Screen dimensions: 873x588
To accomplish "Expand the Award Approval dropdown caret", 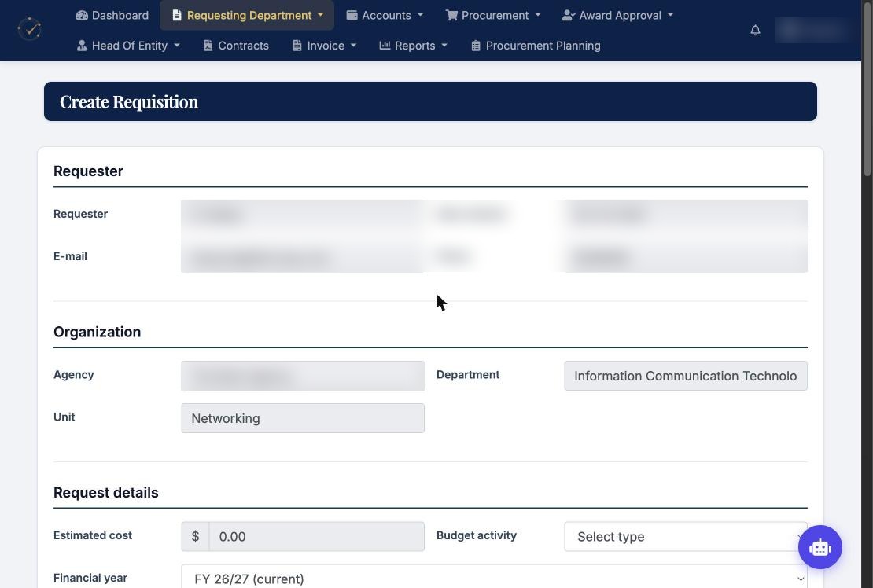I will point(670,15).
